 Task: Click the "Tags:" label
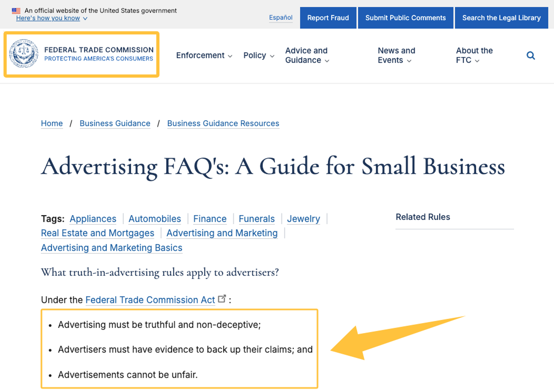click(53, 219)
